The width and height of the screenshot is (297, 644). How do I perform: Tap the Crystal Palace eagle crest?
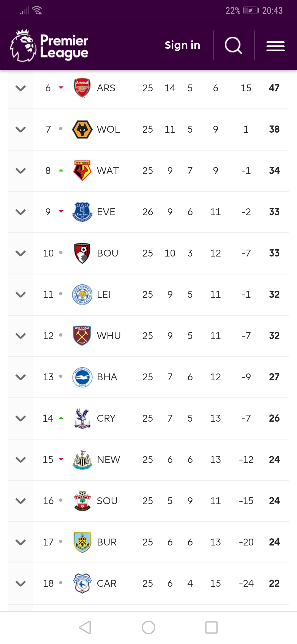tap(82, 418)
